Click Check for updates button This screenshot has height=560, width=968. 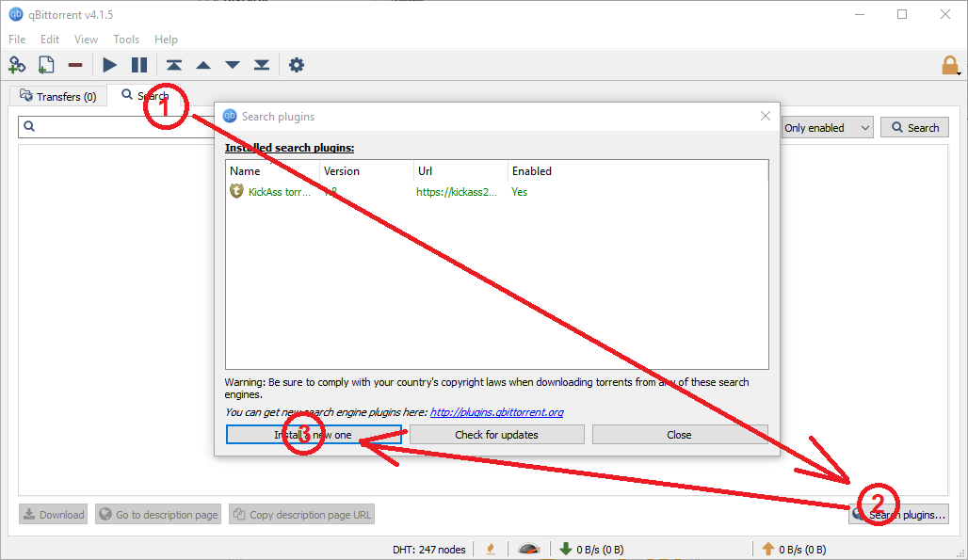[x=496, y=434]
